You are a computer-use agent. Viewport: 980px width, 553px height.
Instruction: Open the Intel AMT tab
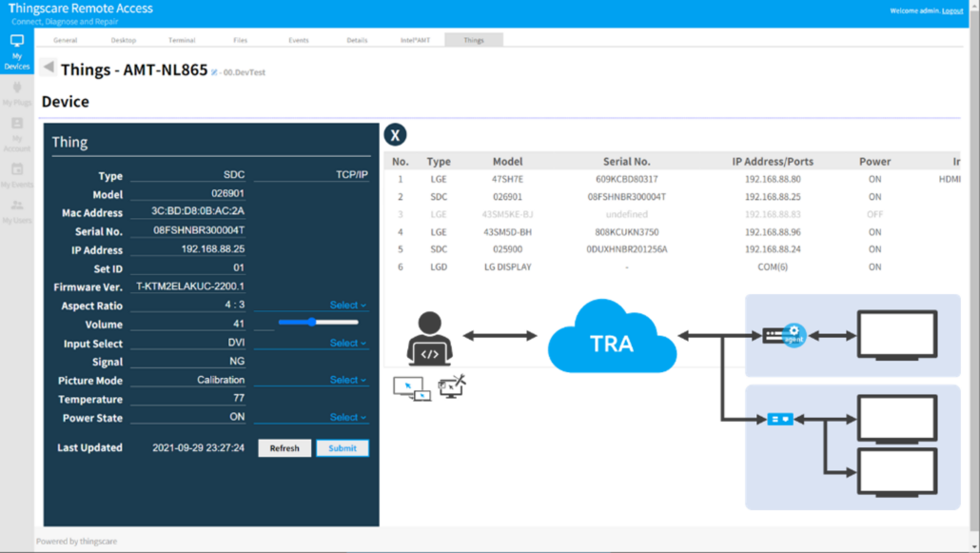pyautogui.click(x=415, y=40)
